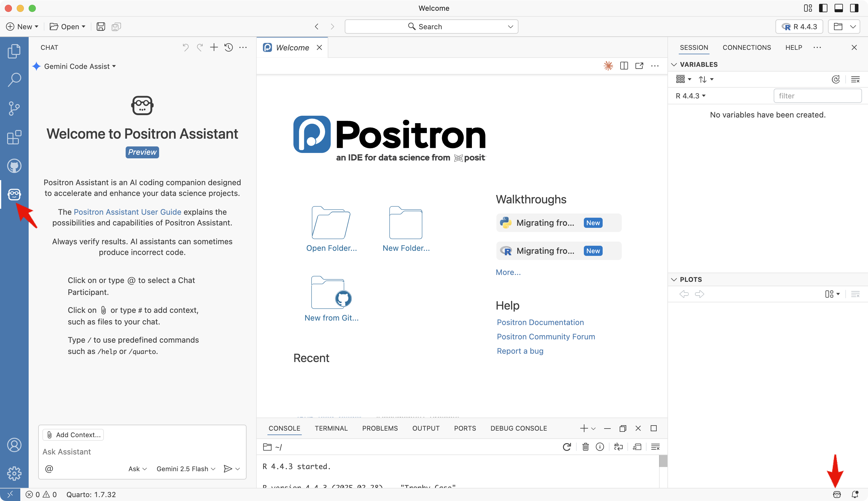Switch to the TERMINAL tab

tap(331, 428)
